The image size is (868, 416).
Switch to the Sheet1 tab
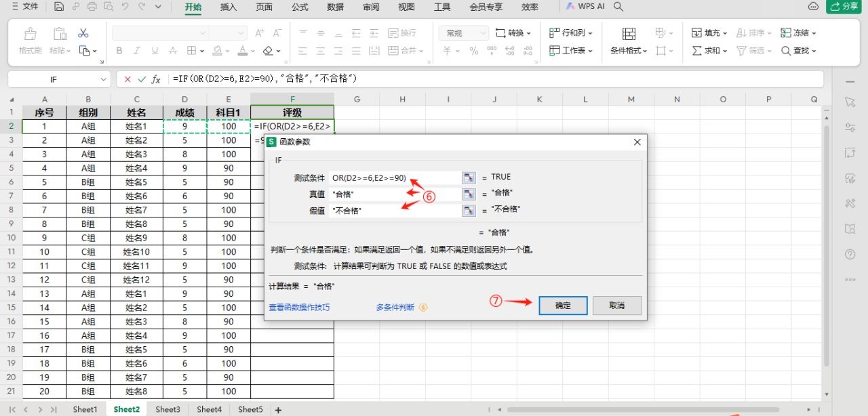(85, 410)
